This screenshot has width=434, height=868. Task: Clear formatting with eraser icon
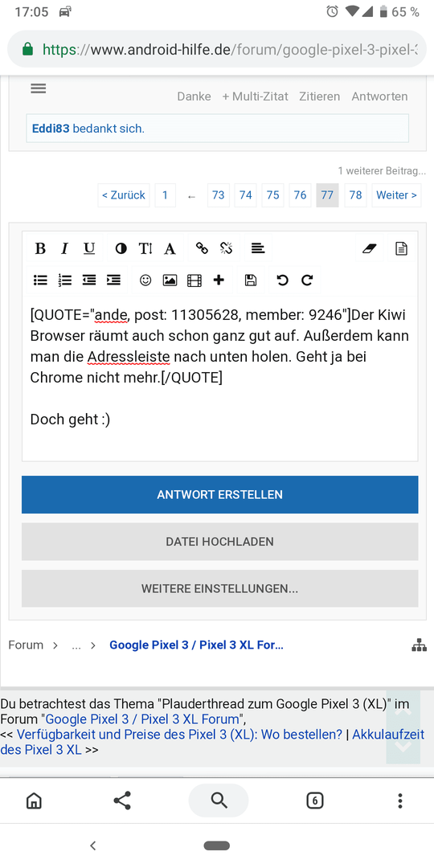pyautogui.click(x=369, y=248)
